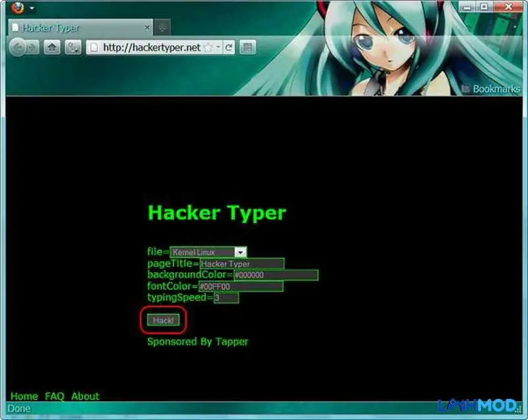Click the Sponsored By Tapper link

(x=197, y=341)
